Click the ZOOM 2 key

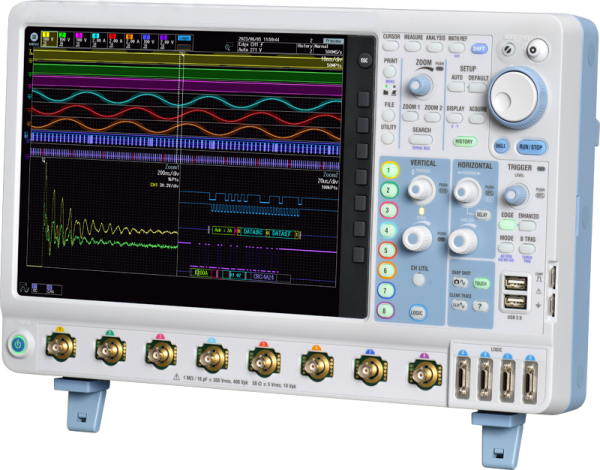coord(432,117)
